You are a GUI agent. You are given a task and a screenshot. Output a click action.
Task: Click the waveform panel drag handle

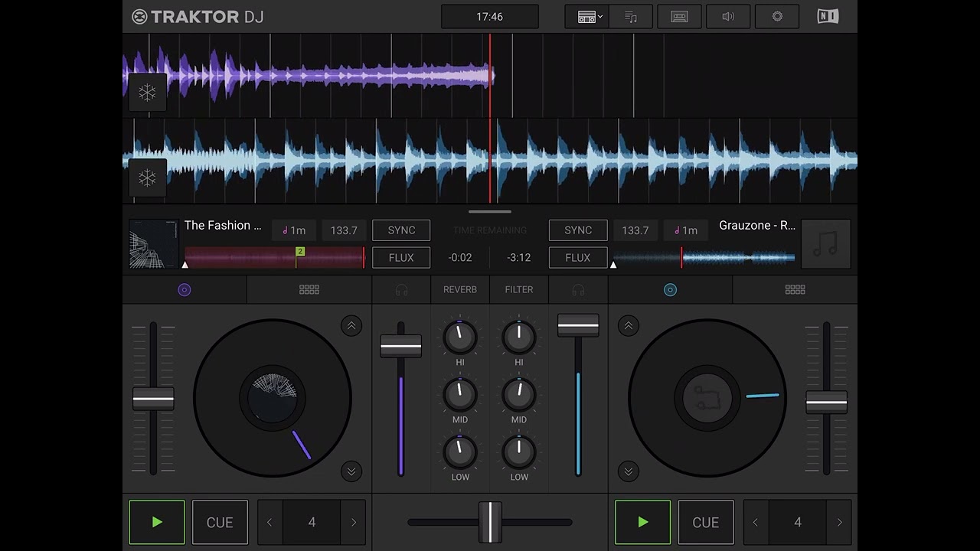(x=490, y=212)
